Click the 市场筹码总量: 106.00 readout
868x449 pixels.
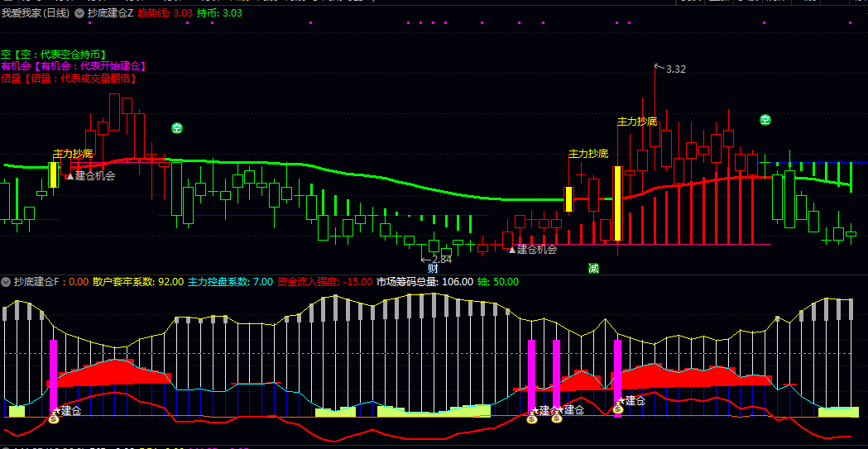coord(424,282)
